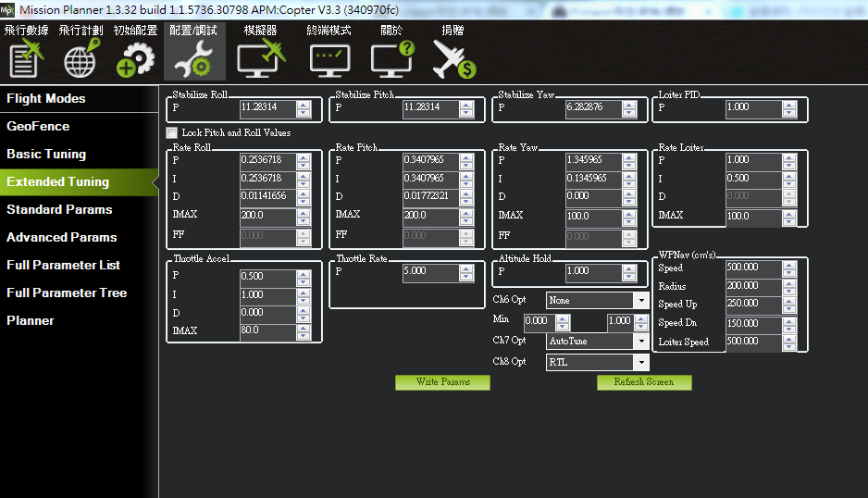Select GeoFence in sidebar

tap(80, 126)
